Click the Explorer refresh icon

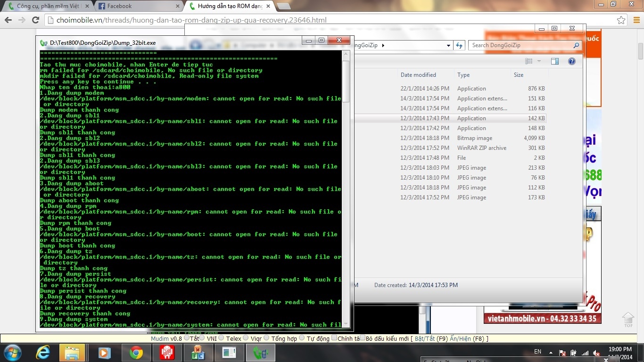tap(459, 45)
